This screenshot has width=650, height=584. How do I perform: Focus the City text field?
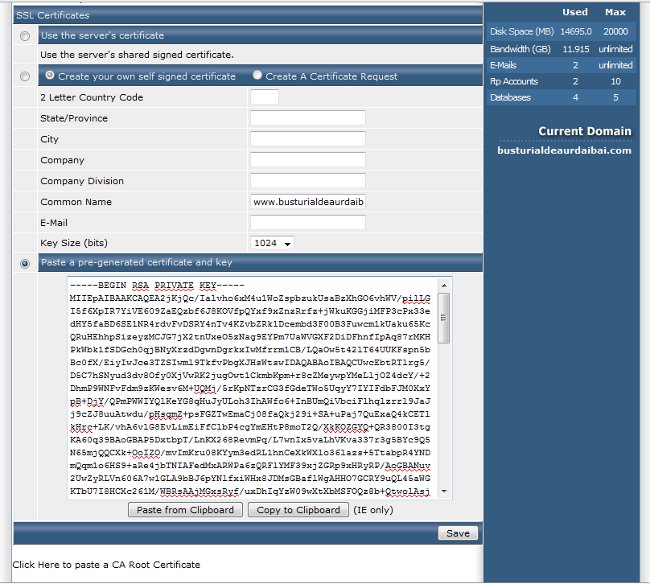pyautogui.click(x=307, y=139)
